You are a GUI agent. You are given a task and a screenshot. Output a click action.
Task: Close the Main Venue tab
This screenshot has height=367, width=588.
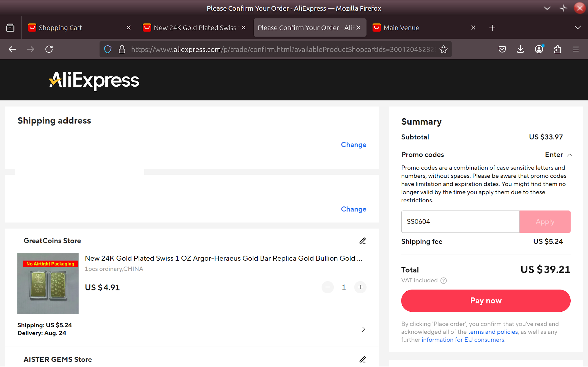click(x=473, y=28)
